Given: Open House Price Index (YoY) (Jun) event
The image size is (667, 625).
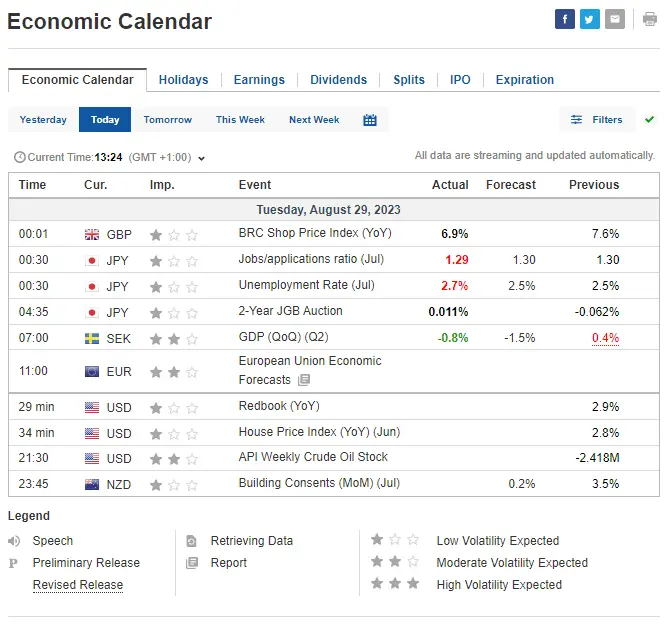Looking at the screenshot, I should pos(319,431).
